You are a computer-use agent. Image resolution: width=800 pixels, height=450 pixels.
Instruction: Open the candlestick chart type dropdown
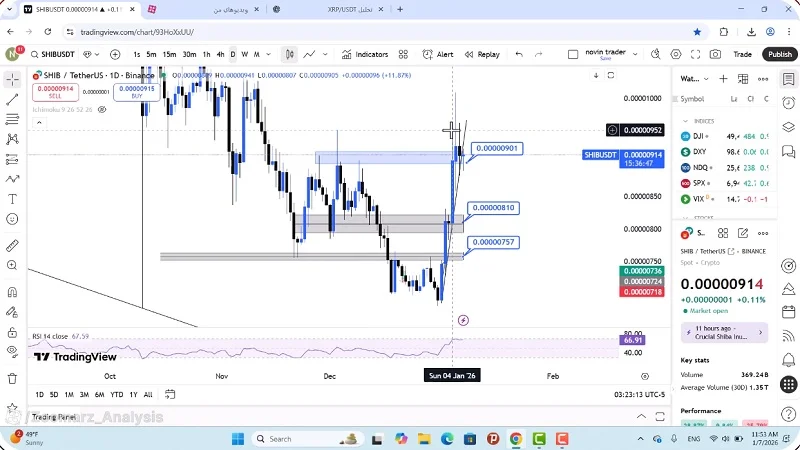pos(289,54)
